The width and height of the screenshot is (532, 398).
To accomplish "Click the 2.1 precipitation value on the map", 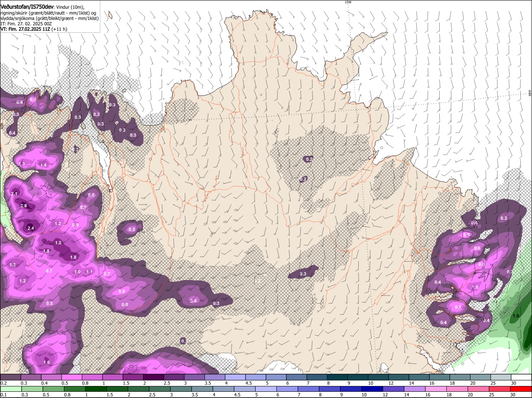I will (14, 194).
